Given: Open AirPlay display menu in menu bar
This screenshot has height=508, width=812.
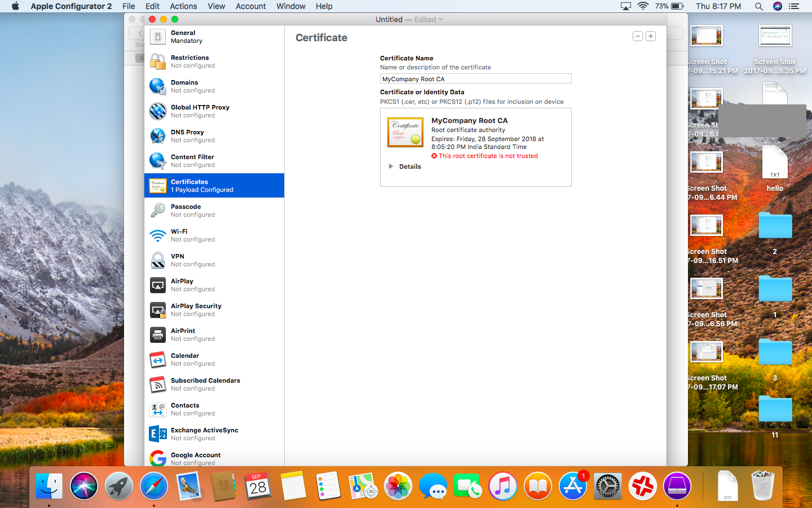Looking at the screenshot, I should (x=626, y=6).
